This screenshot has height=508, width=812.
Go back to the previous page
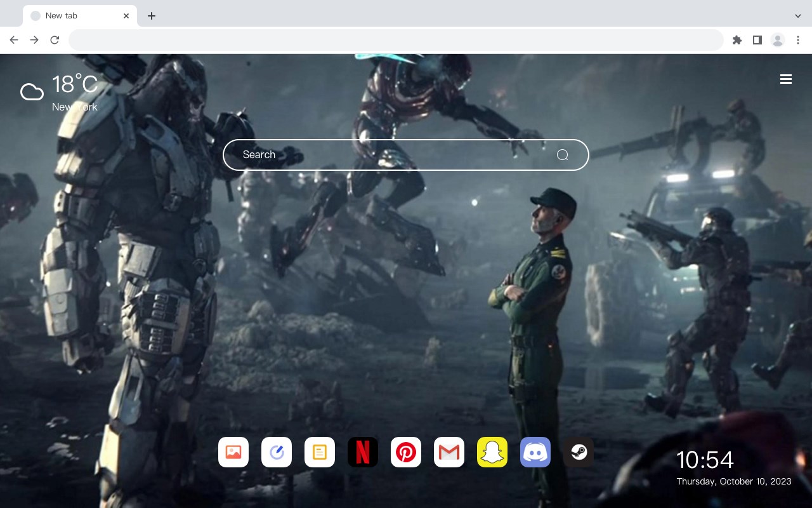(14, 40)
